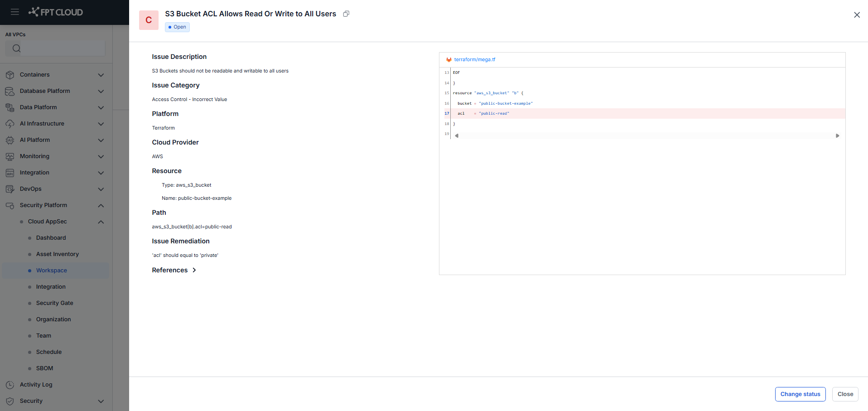Open the Dashboard menu item
The height and width of the screenshot is (411, 868).
(51, 238)
